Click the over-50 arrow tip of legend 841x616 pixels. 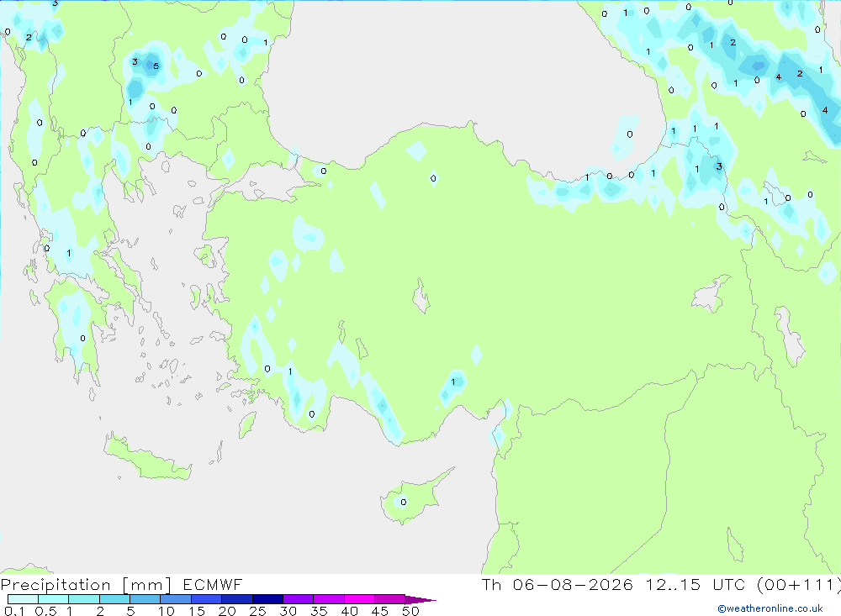(420, 600)
